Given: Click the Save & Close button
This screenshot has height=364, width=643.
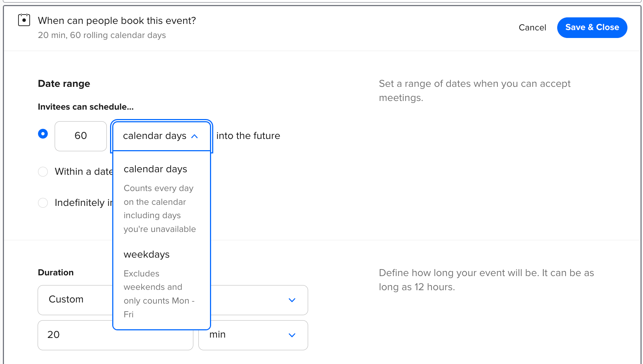Looking at the screenshot, I should [592, 27].
